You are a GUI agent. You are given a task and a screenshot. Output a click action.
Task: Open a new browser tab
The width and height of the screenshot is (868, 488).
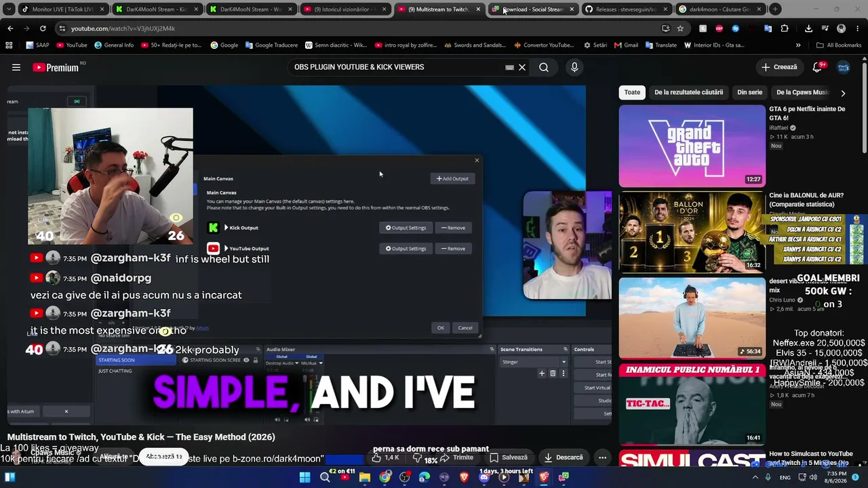click(x=775, y=9)
